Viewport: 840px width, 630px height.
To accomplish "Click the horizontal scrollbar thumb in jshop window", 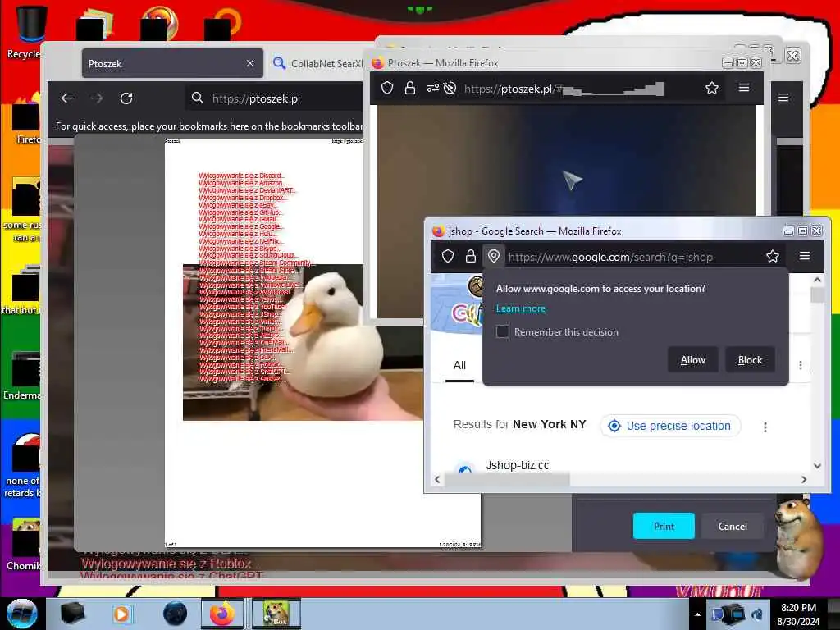I will point(507,479).
